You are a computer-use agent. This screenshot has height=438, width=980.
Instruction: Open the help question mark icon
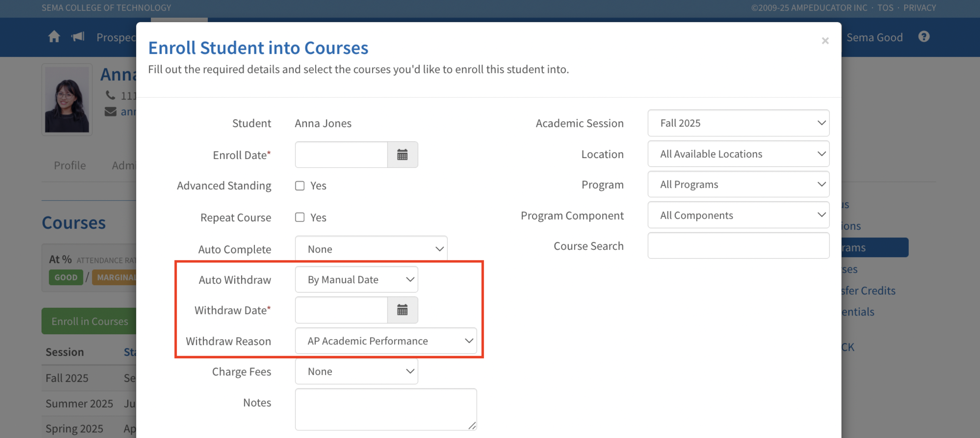[924, 37]
